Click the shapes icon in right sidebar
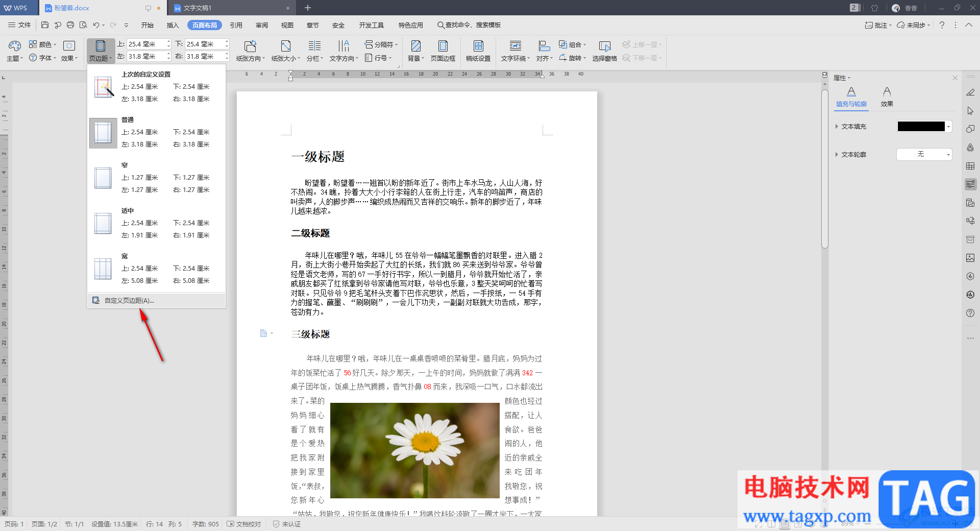Image resolution: width=980 pixels, height=531 pixels. point(970,129)
